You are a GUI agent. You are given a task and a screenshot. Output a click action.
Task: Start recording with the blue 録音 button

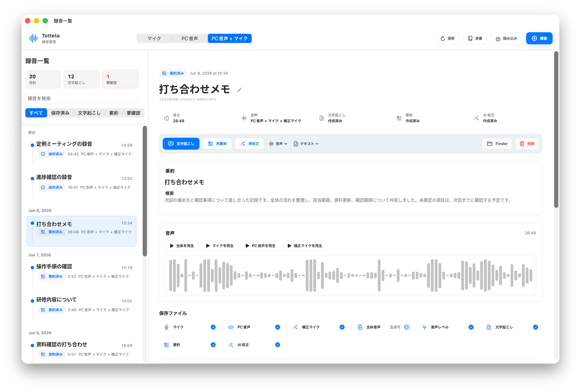(x=539, y=38)
